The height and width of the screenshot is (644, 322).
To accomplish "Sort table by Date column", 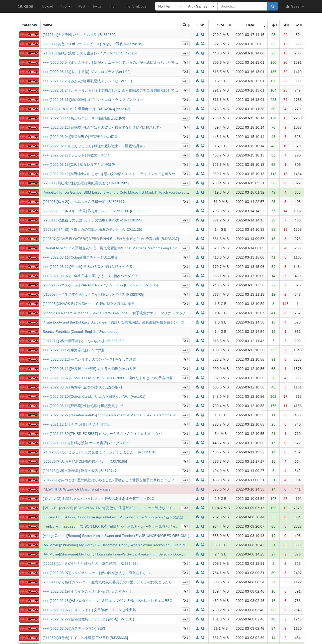I will [x=250, y=25].
